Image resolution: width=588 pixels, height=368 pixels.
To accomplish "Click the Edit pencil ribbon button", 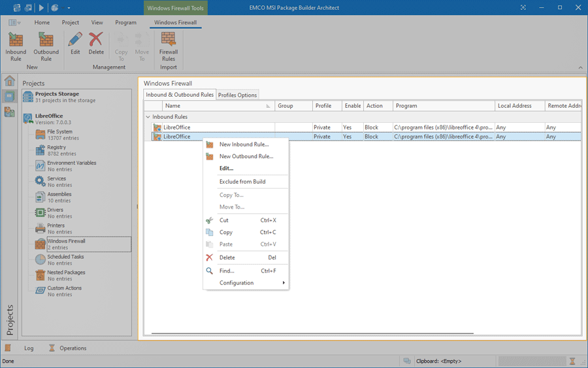I will coord(75,44).
